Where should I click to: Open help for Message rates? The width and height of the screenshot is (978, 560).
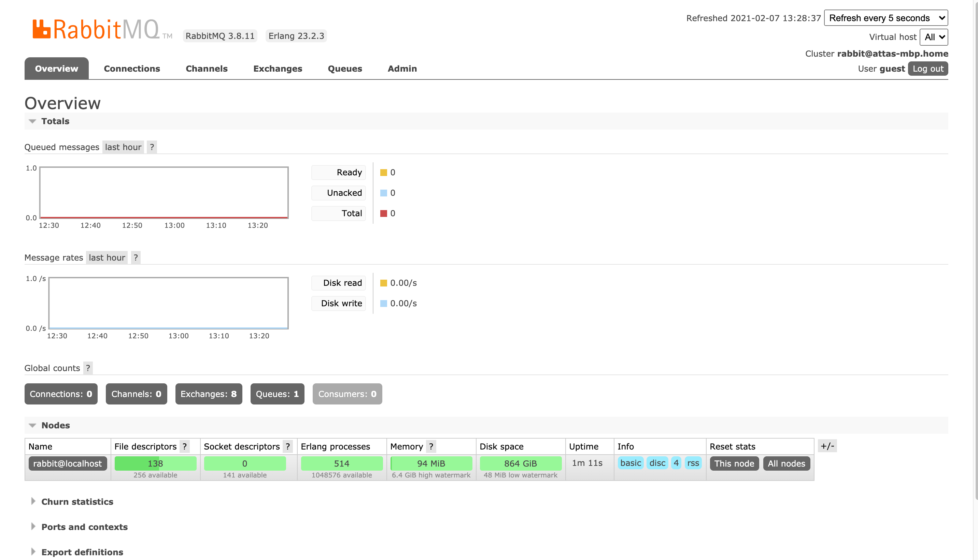tap(136, 257)
